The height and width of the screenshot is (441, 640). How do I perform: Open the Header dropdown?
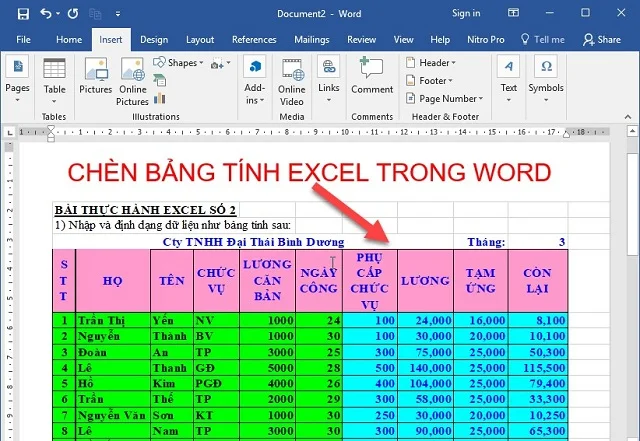(x=431, y=62)
